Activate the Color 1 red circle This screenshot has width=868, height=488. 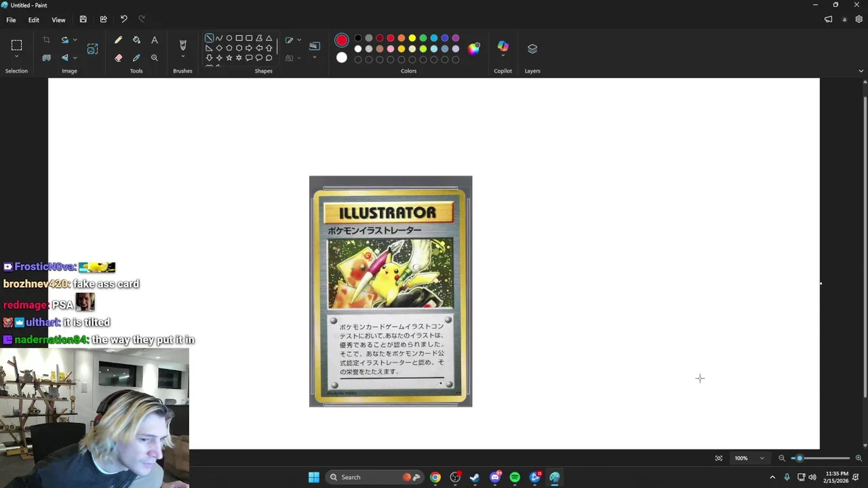point(342,41)
